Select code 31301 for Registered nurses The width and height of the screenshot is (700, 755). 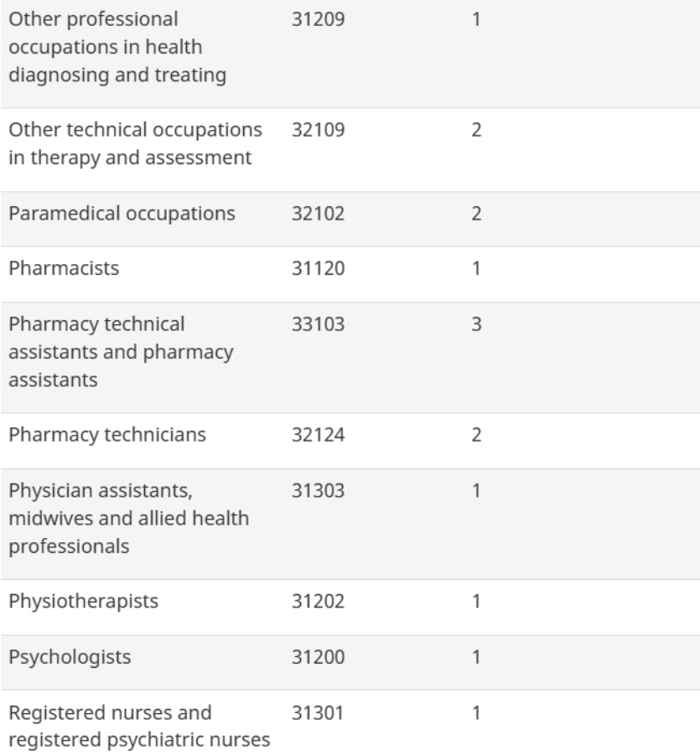pos(318,713)
